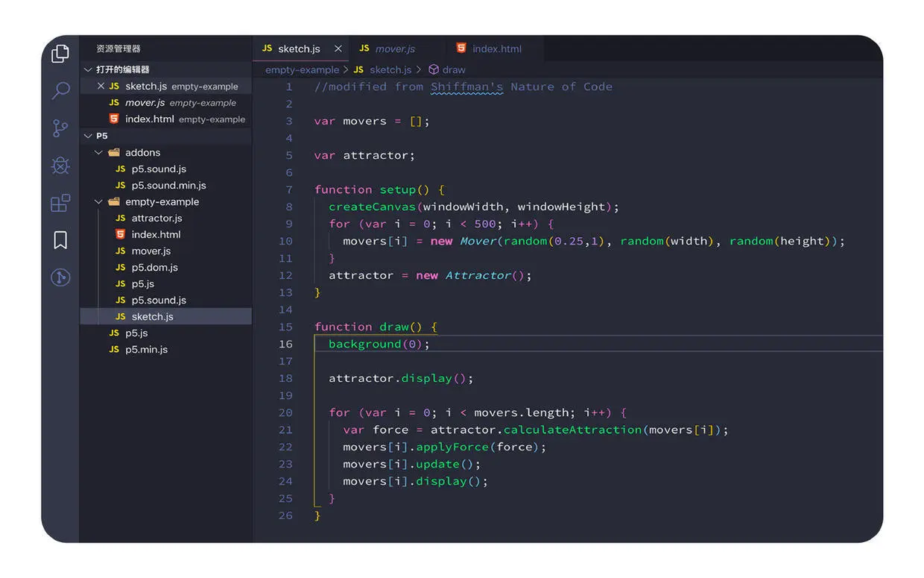Click sketch.js in the breadcrumb
Image resolution: width=924 pixels, height=578 pixels.
[390, 69]
